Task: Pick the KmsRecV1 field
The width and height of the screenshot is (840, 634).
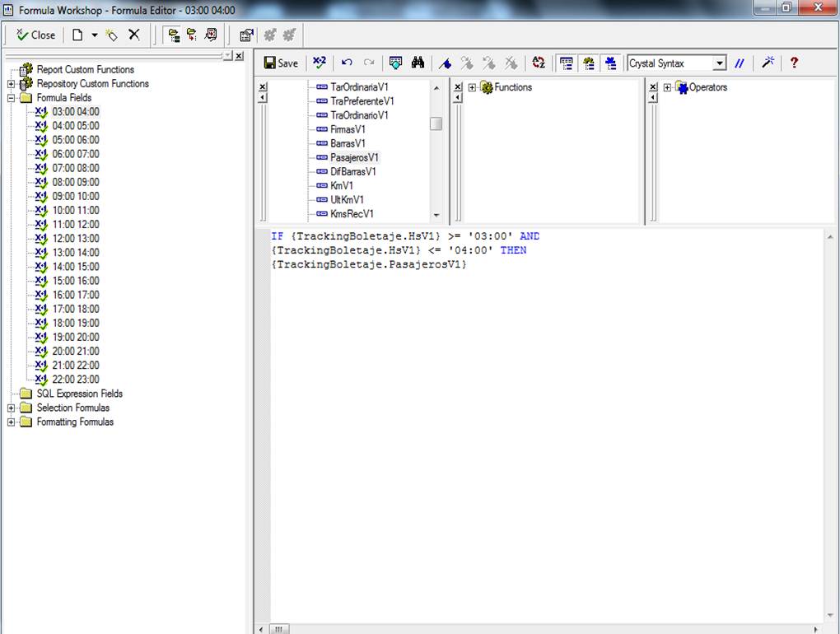Action: pos(352,213)
